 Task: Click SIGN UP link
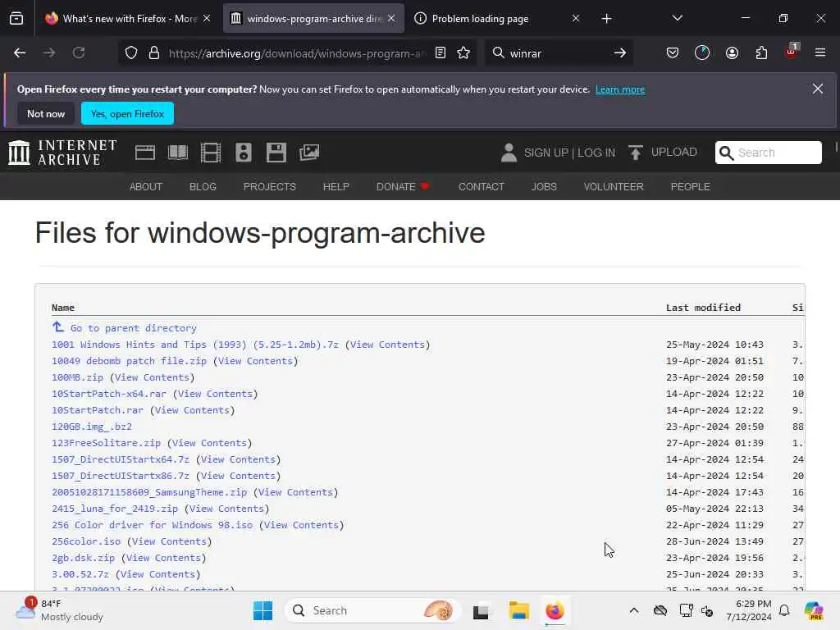[546, 153]
